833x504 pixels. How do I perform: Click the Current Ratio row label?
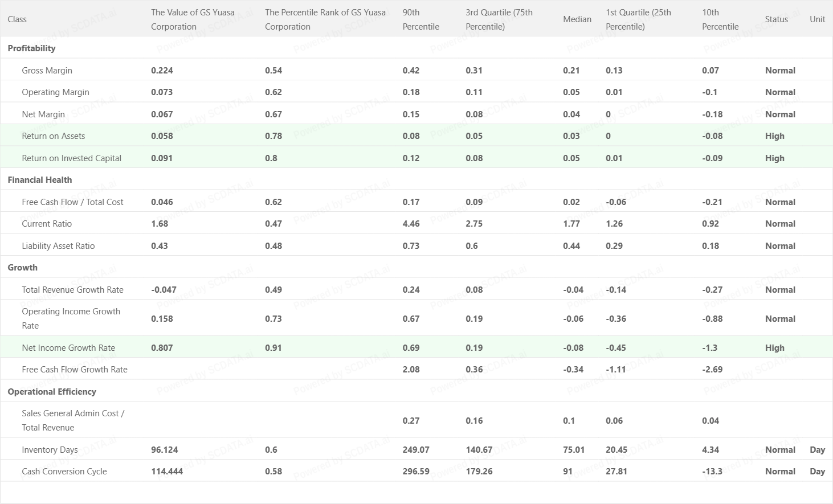[x=47, y=224]
